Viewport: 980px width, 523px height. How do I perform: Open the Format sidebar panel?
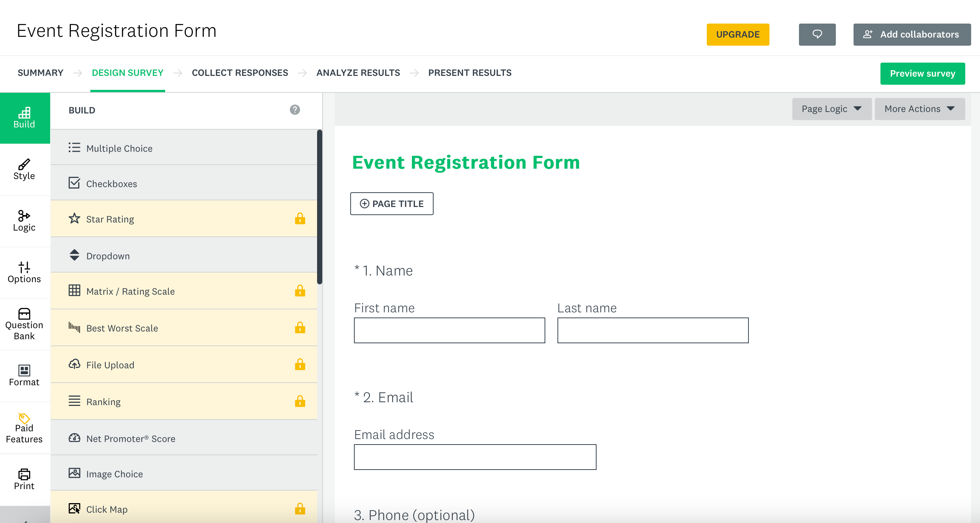(24, 376)
